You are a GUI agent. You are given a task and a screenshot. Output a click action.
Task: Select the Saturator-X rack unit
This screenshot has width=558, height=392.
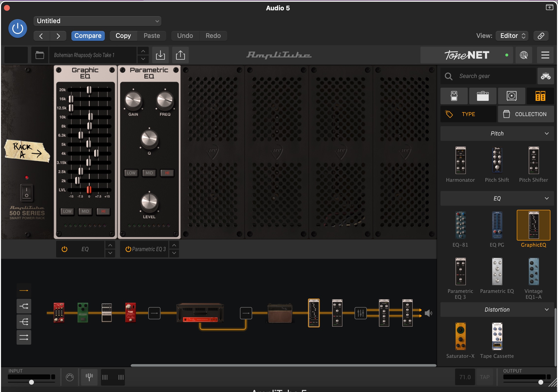460,336
